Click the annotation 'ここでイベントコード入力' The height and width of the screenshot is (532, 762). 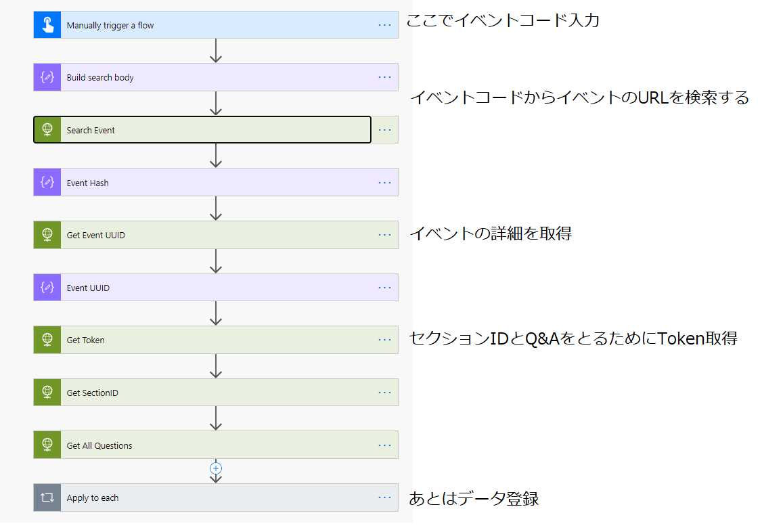point(503,20)
